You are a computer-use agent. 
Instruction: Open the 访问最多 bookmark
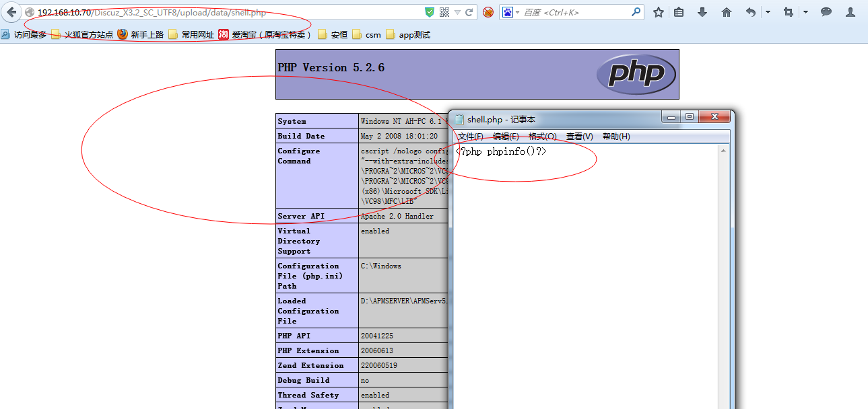(24, 35)
